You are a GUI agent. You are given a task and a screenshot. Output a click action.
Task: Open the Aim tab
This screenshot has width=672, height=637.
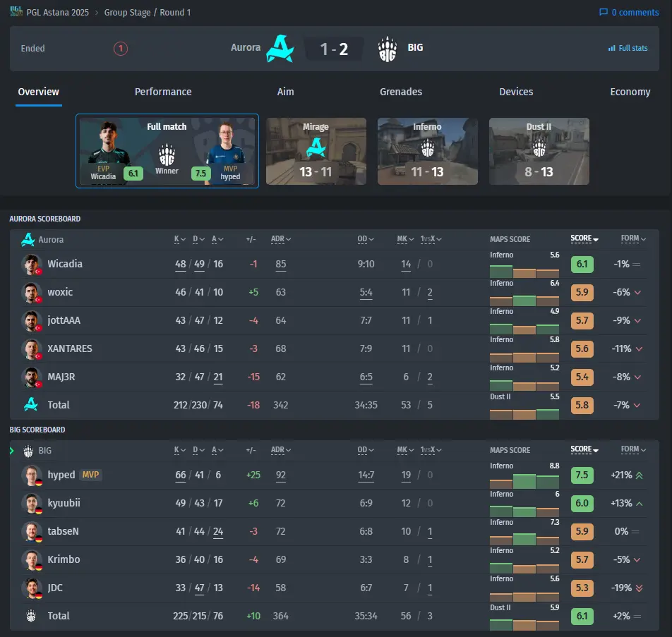[285, 92]
